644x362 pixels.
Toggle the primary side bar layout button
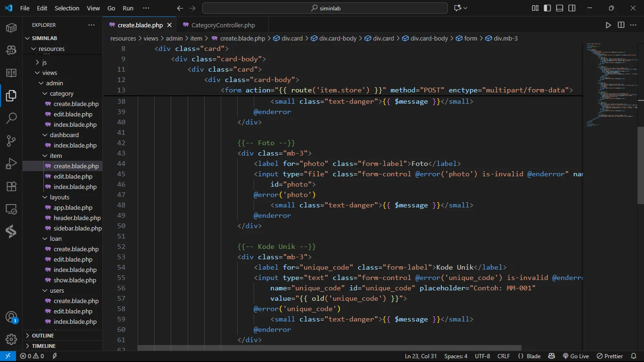(x=547, y=8)
